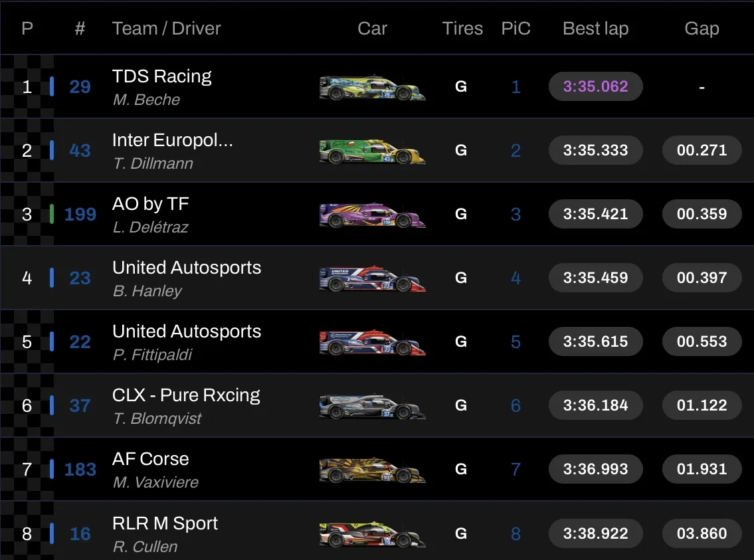Click United Autosports #23 car icon

(x=372, y=279)
